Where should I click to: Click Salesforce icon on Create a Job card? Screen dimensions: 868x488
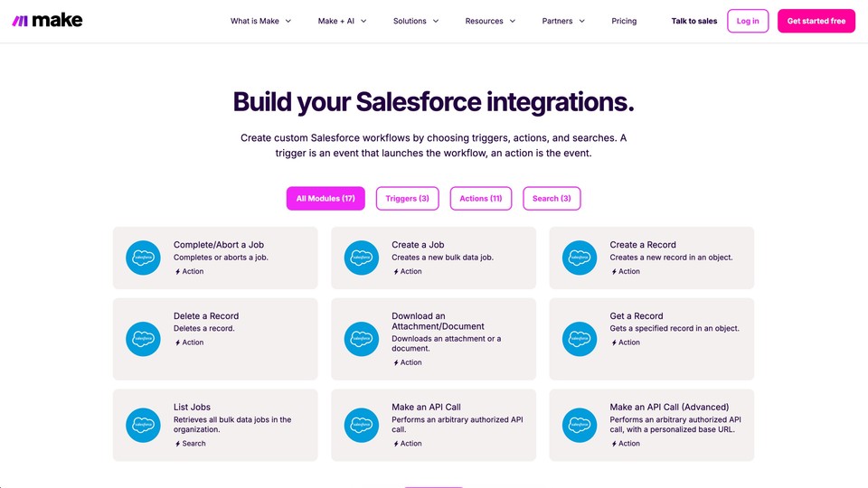click(362, 258)
